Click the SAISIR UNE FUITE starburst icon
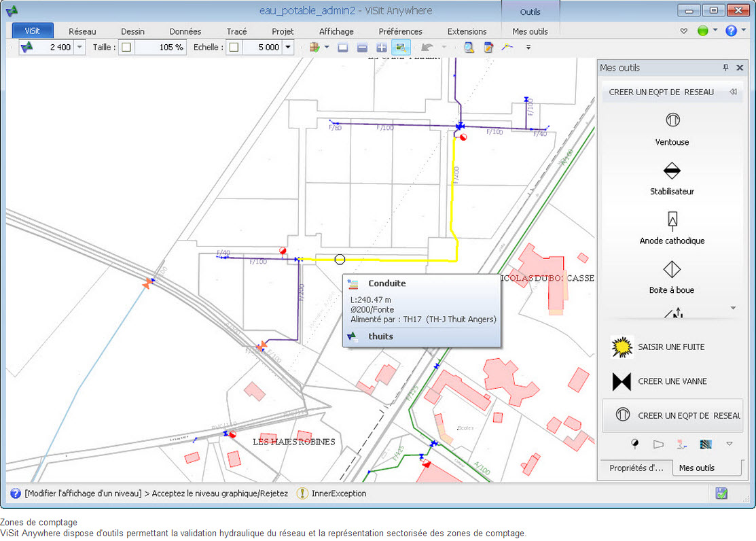 [x=622, y=347]
